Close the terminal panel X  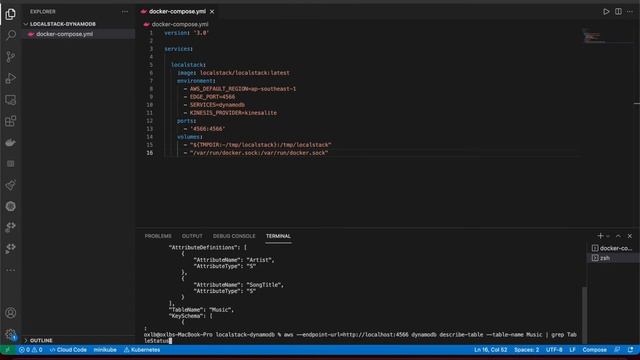(x=630, y=236)
